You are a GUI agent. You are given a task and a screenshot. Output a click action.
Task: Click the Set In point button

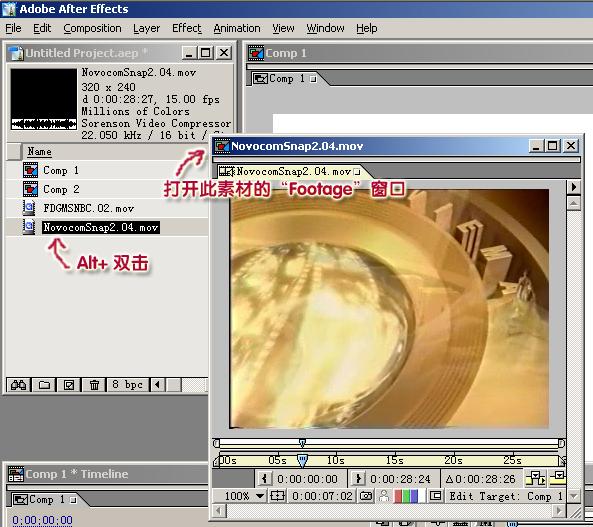(265, 479)
